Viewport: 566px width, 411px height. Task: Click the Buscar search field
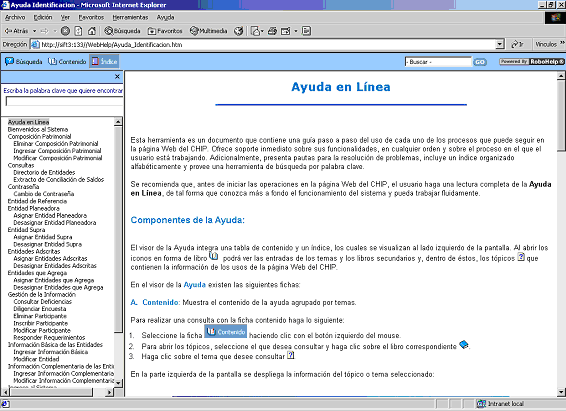pos(438,62)
